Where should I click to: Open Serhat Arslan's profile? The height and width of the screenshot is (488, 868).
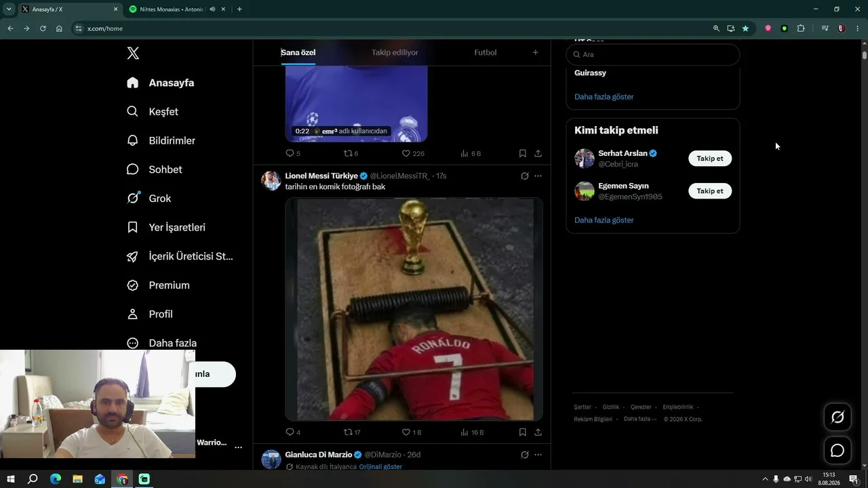623,153
